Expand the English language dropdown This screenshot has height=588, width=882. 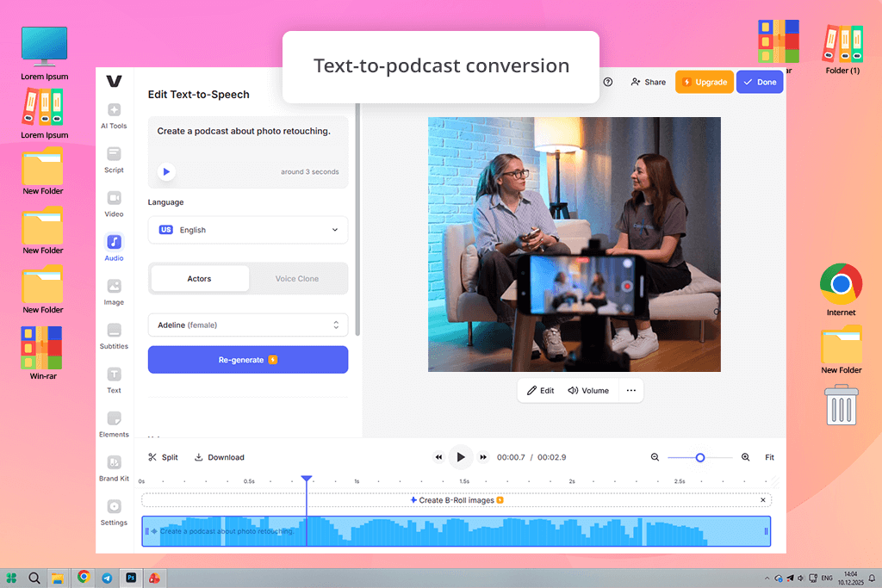[248, 229]
